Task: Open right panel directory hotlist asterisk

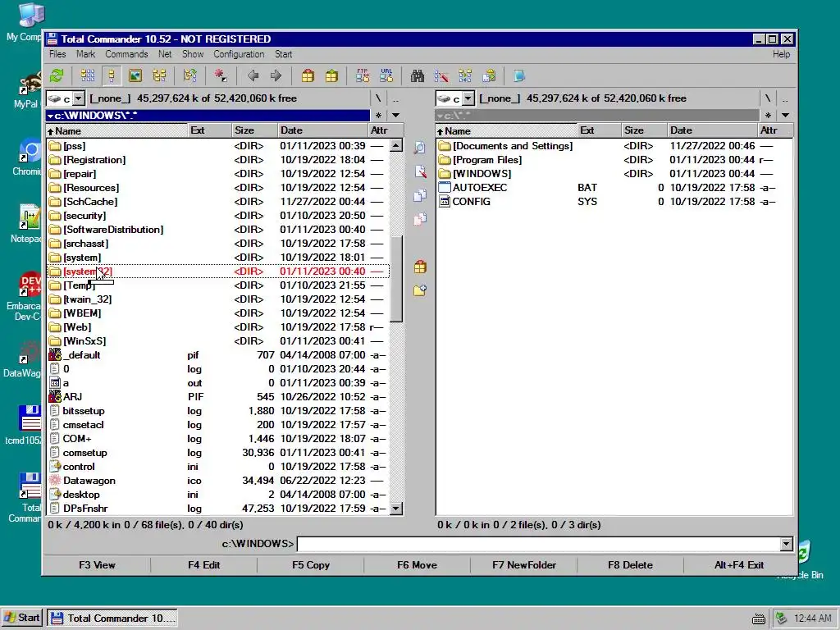Action: [x=768, y=115]
